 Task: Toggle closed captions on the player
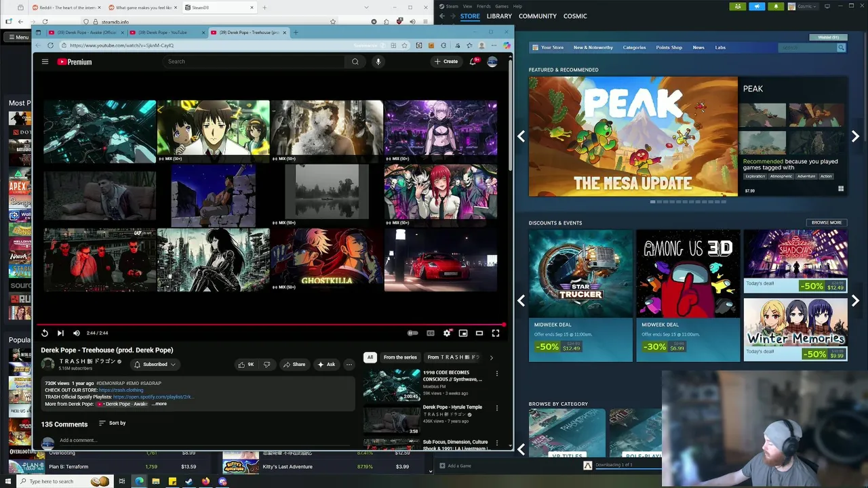coord(430,333)
